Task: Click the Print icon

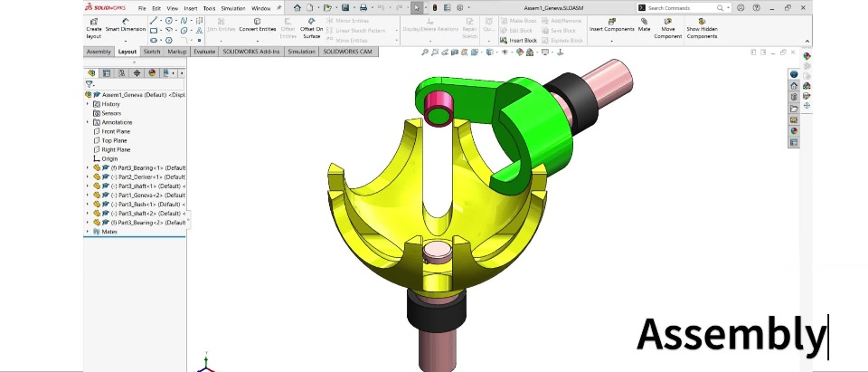Action: (363, 8)
